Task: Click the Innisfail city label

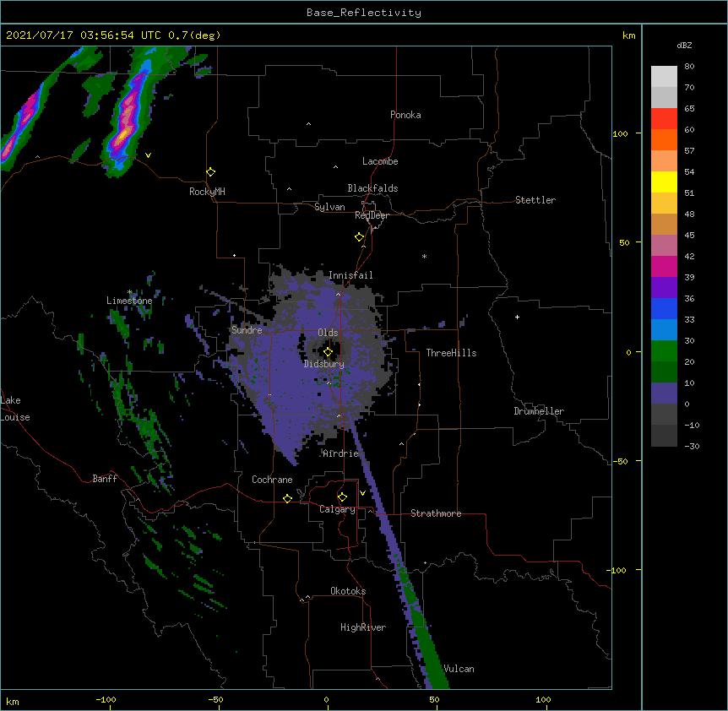Action: [350, 275]
